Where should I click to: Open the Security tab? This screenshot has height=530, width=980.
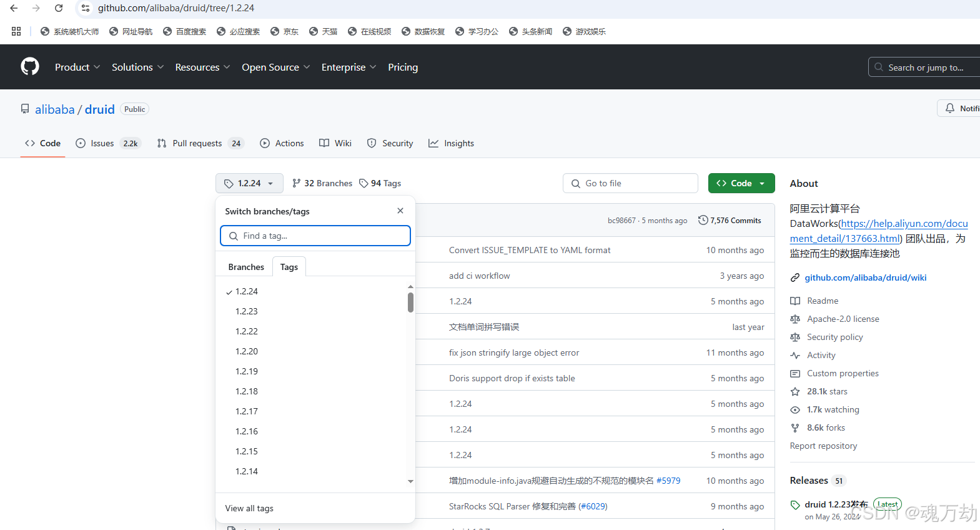tap(390, 143)
